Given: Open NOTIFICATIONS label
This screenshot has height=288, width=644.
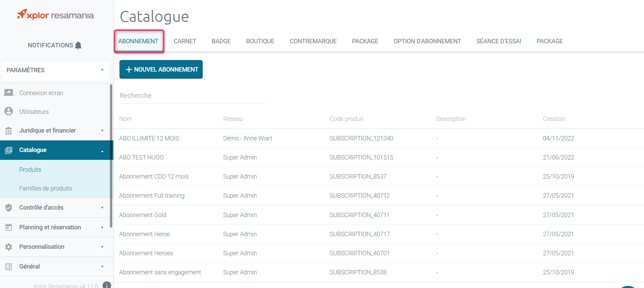Looking at the screenshot, I should coord(51,45).
